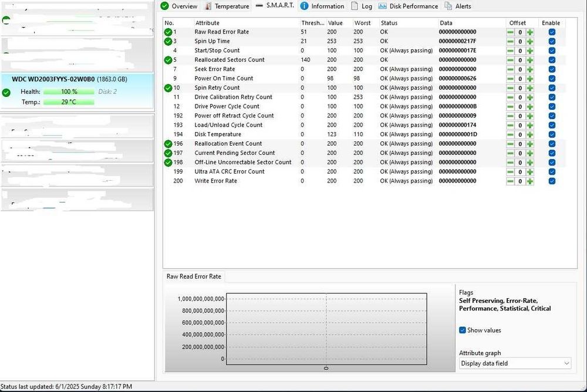The height and width of the screenshot is (392, 587).
Task: Toggle Enable checkbox for Start/Stop Count
Action: point(552,51)
